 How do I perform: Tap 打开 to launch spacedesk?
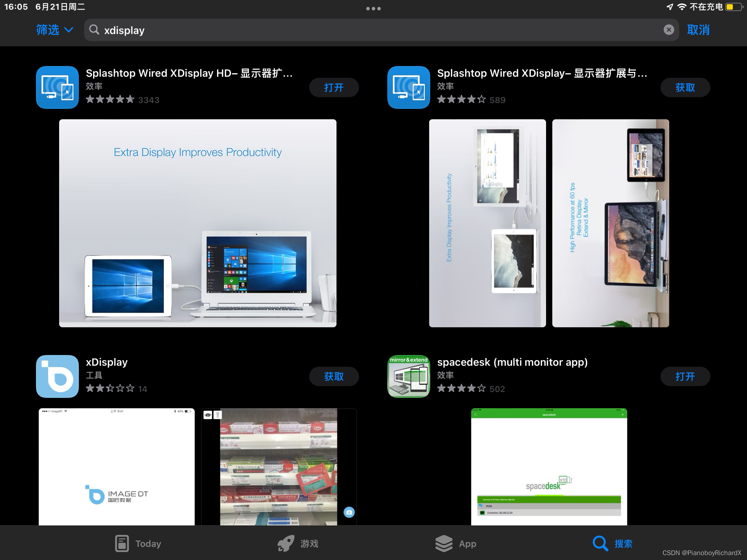click(x=685, y=376)
